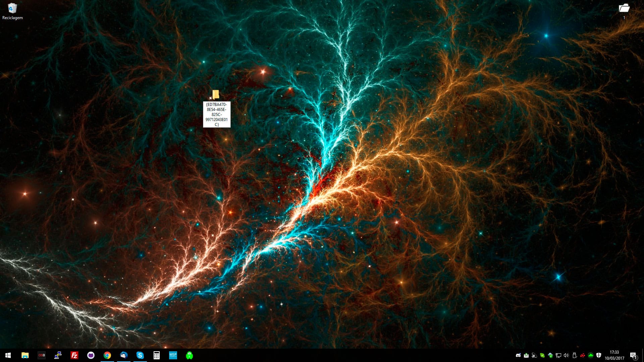This screenshot has height=362, width=644.
Task: Open network connection tray icon
Action: point(558,355)
